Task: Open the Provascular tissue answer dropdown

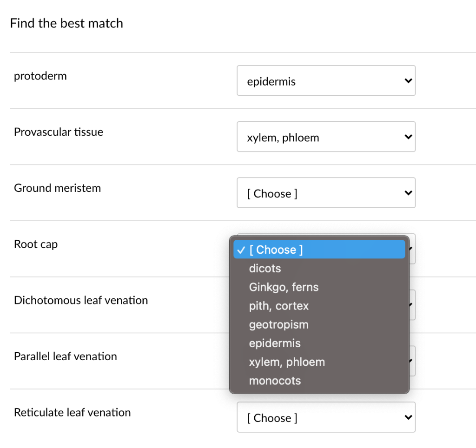Action: tap(325, 137)
